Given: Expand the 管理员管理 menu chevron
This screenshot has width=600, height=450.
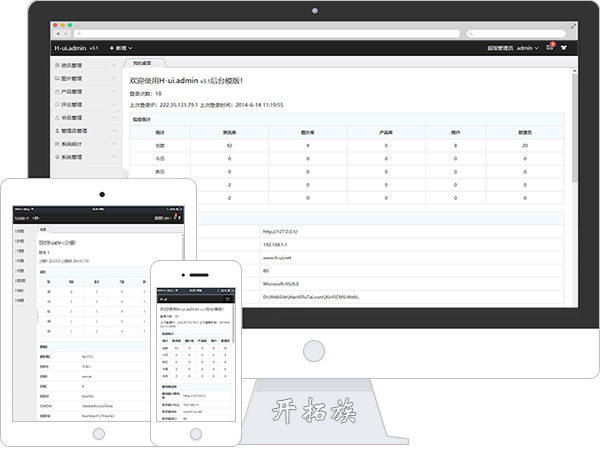Looking at the screenshot, I should (x=114, y=131).
